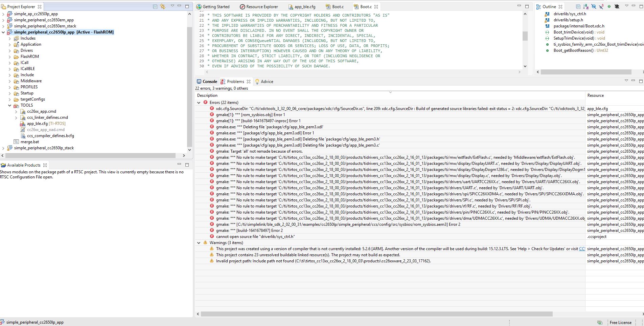Image resolution: width=644 pixels, height=326 pixels.
Task: Select Boot_trimDevice(void) declaration icon
Action: (547, 32)
